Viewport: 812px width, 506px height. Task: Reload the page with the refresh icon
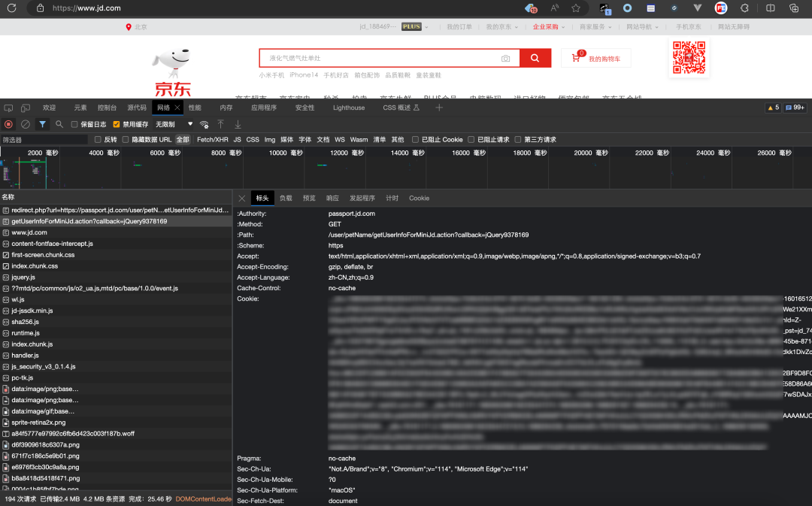[x=11, y=8]
